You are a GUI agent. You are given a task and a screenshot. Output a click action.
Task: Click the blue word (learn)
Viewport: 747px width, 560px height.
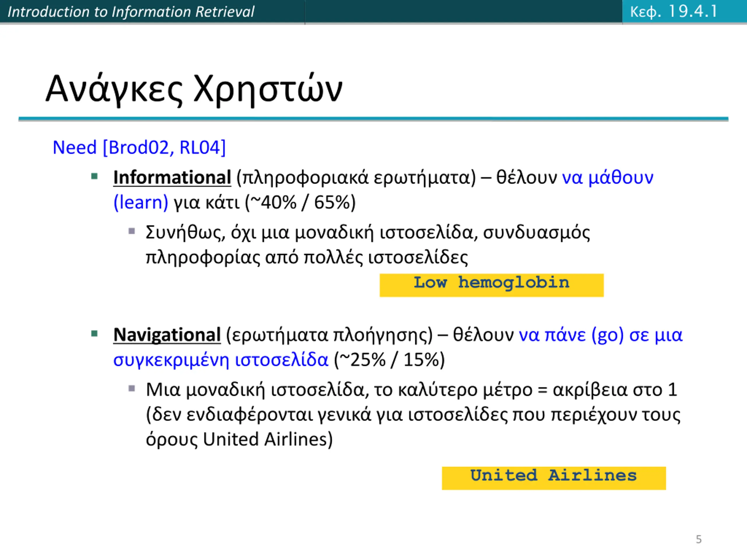pyautogui.click(x=141, y=202)
